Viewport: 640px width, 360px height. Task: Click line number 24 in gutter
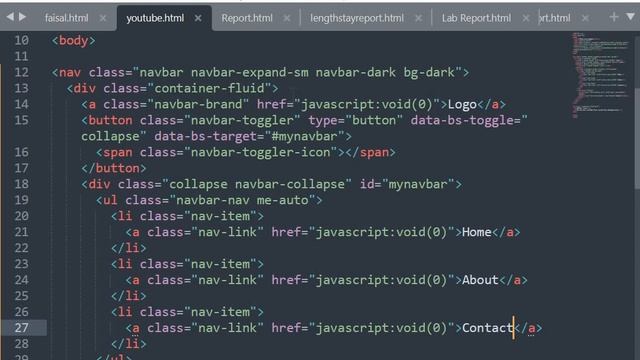pyautogui.click(x=22, y=280)
